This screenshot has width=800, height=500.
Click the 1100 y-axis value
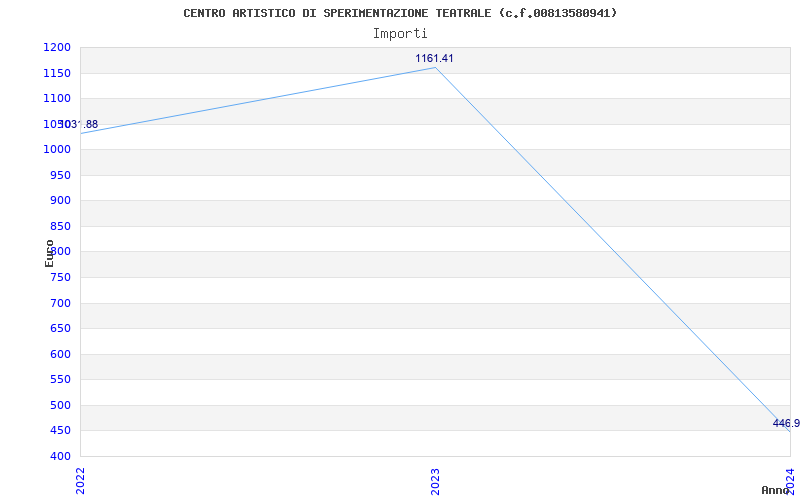tap(57, 98)
